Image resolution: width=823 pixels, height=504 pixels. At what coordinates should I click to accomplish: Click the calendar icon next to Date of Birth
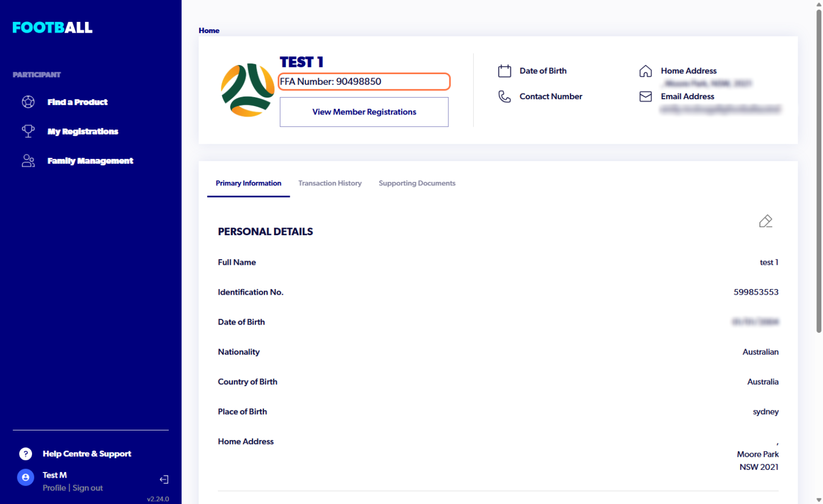504,71
